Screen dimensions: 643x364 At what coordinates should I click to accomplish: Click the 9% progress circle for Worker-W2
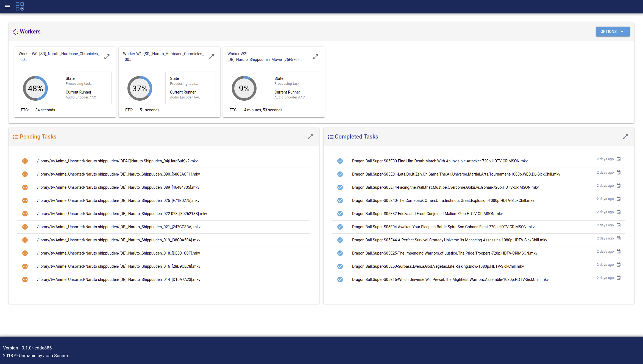point(244,88)
